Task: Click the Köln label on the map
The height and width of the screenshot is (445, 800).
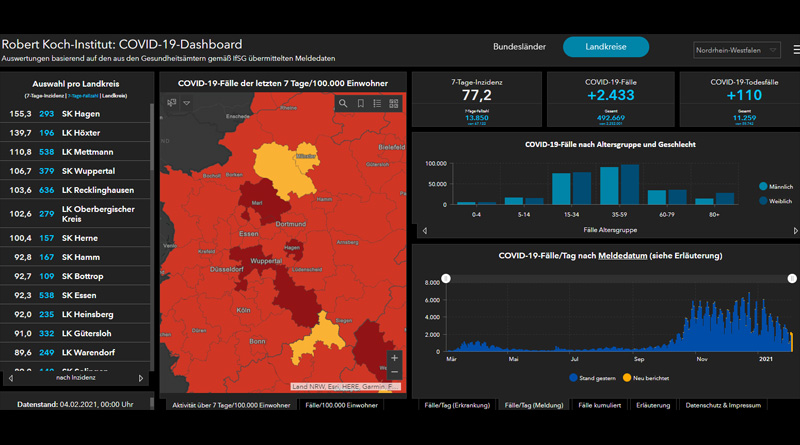Action: pyautogui.click(x=243, y=310)
